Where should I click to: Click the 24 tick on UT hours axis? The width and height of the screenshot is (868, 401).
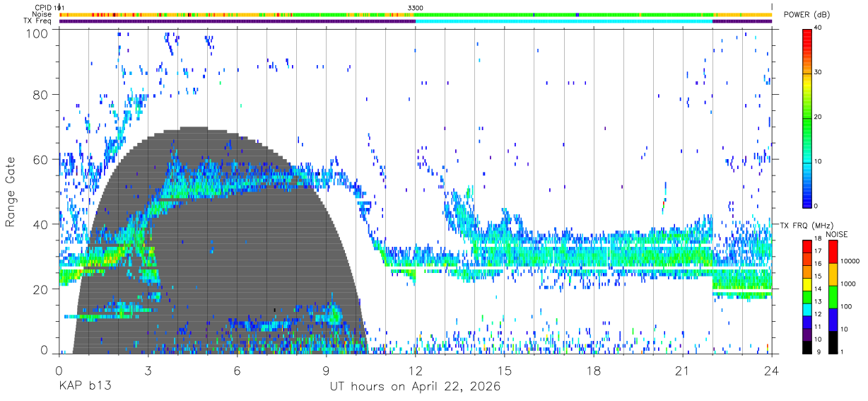pyautogui.click(x=772, y=371)
